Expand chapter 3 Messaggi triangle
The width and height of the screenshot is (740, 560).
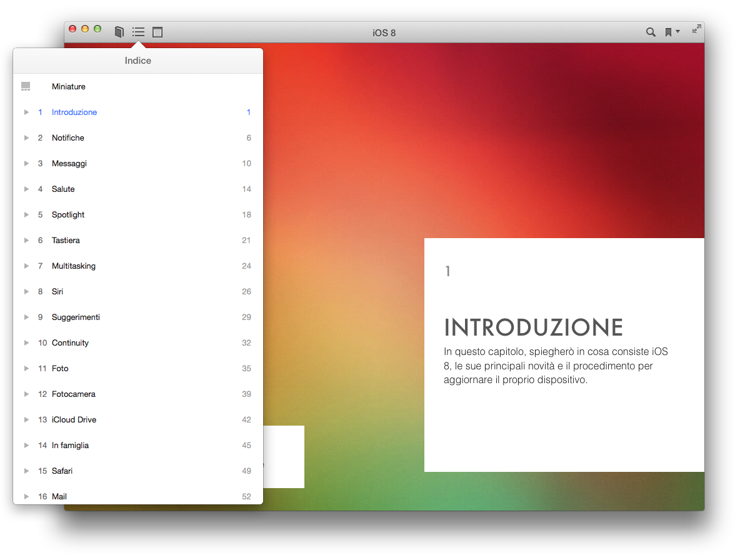(26, 163)
